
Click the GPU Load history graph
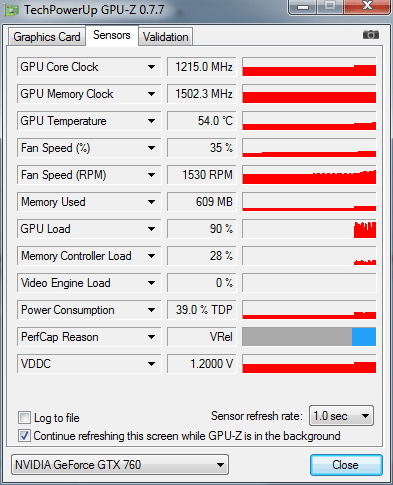click(x=309, y=229)
